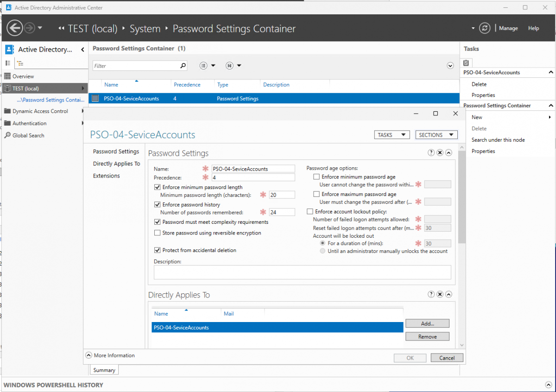Open the TASKS dropdown
The image size is (556, 392).
coord(392,135)
